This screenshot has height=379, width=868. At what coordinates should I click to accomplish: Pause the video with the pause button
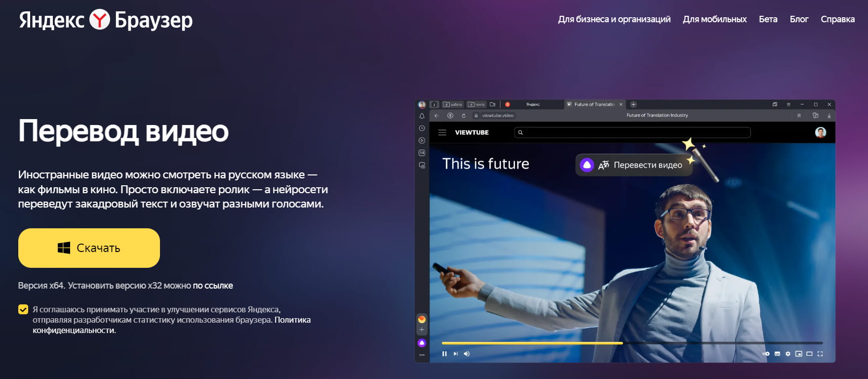(444, 354)
